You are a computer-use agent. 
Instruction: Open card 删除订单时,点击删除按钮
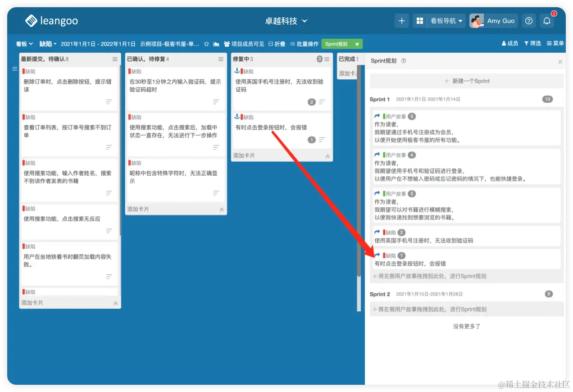pyautogui.click(x=68, y=89)
